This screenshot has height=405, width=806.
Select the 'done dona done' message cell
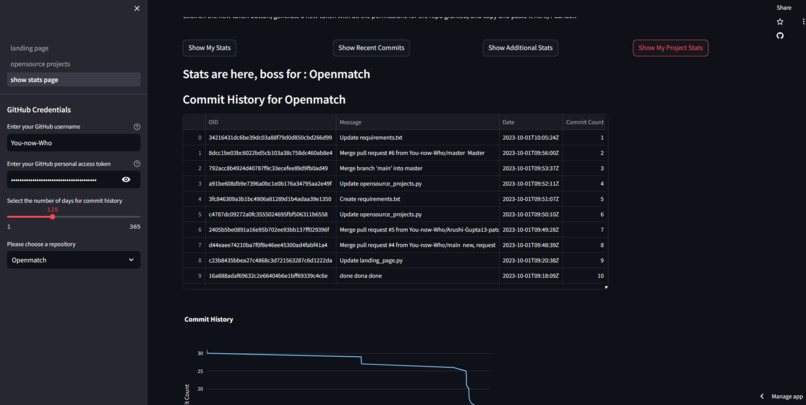pyautogui.click(x=417, y=276)
